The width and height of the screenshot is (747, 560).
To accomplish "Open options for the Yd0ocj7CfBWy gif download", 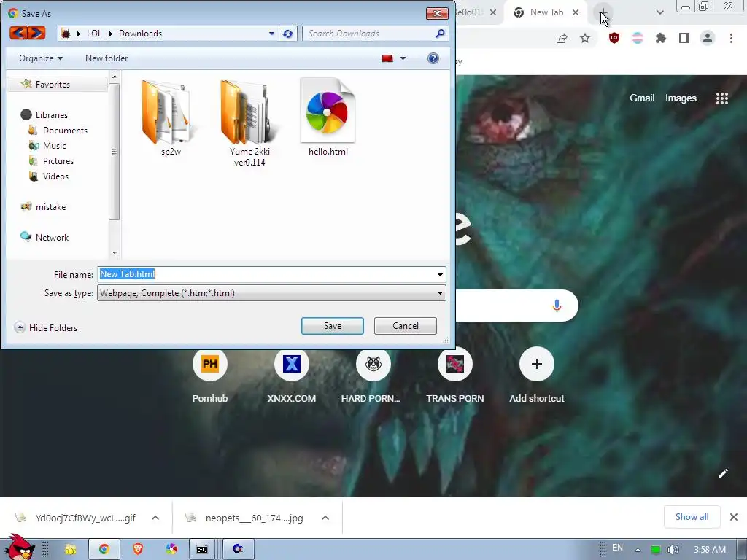I will (155, 518).
